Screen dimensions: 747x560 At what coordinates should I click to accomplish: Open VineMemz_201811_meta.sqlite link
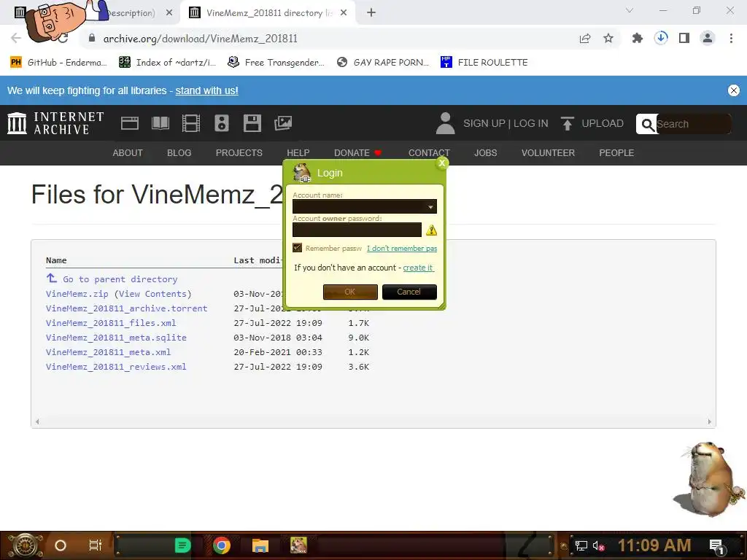coord(116,338)
